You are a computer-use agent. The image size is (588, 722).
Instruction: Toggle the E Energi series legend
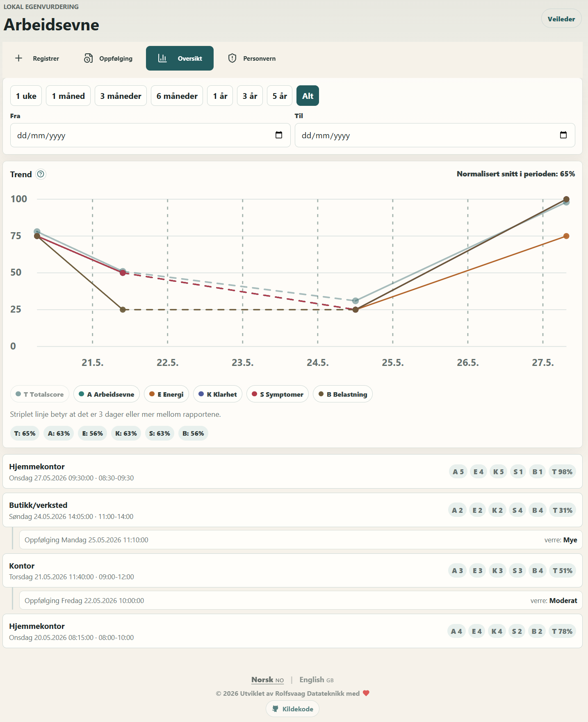coord(166,394)
